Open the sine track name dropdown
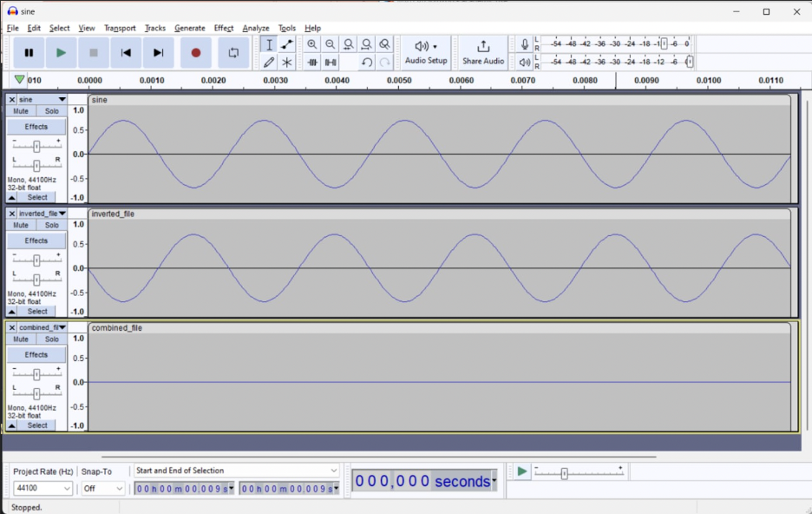Screen dimensions: 812x514 (x=43, y=100)
